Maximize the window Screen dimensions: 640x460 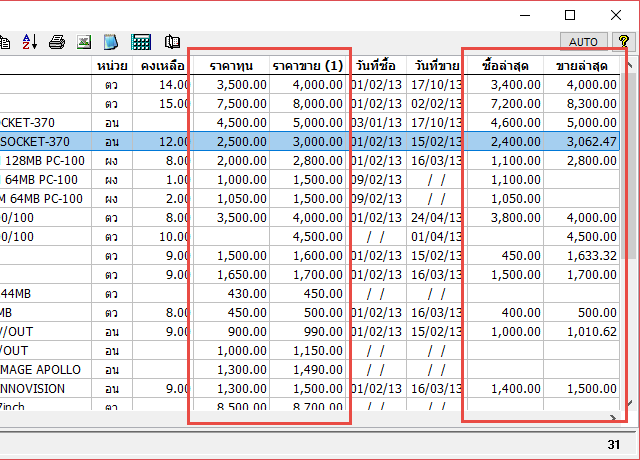point(570,15)
